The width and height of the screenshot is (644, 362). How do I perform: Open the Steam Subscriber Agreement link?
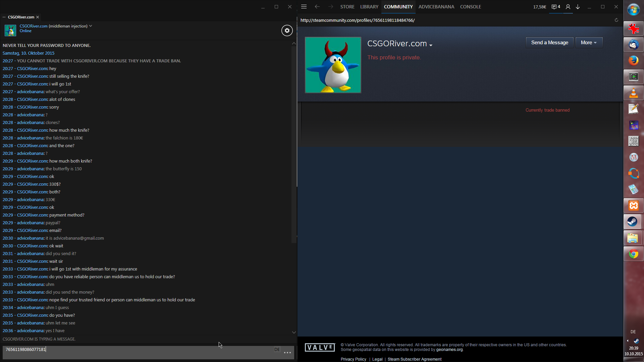[414, 359]
